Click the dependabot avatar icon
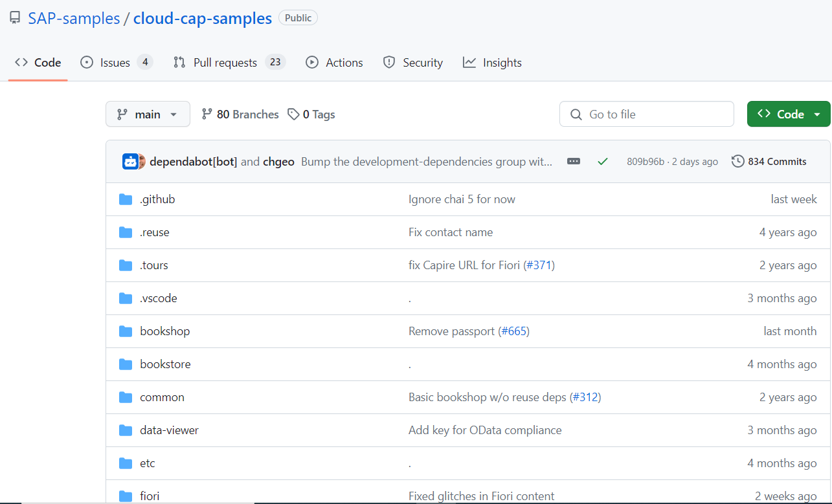 point(130,162)
